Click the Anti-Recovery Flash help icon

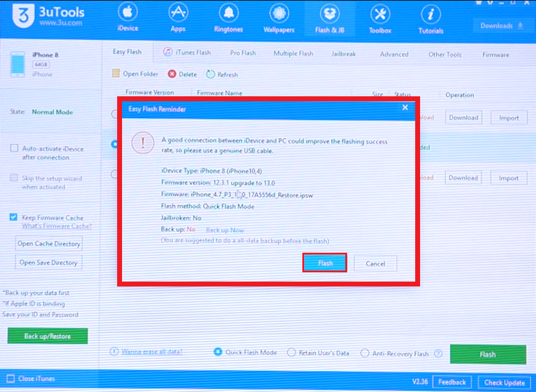(x=438, y=354)
